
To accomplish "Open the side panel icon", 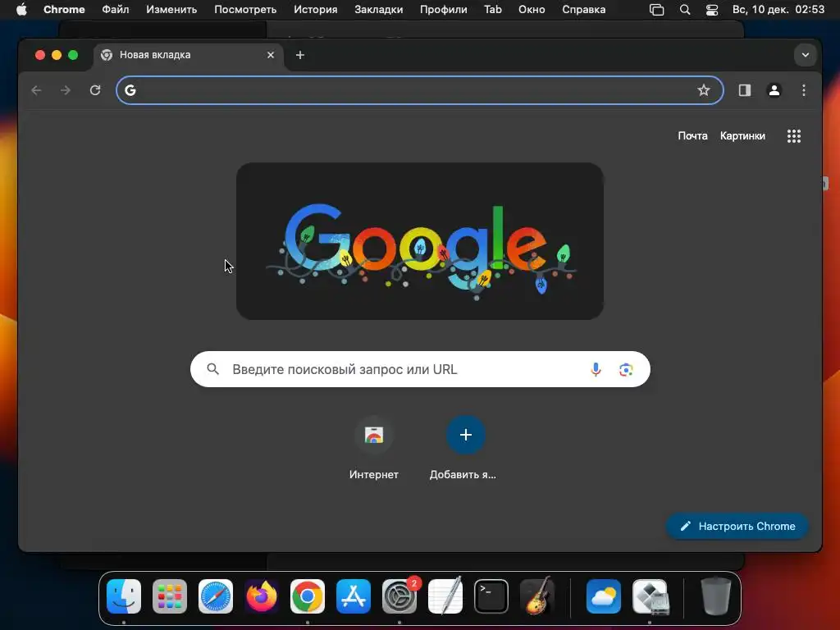I will (745, 90).
